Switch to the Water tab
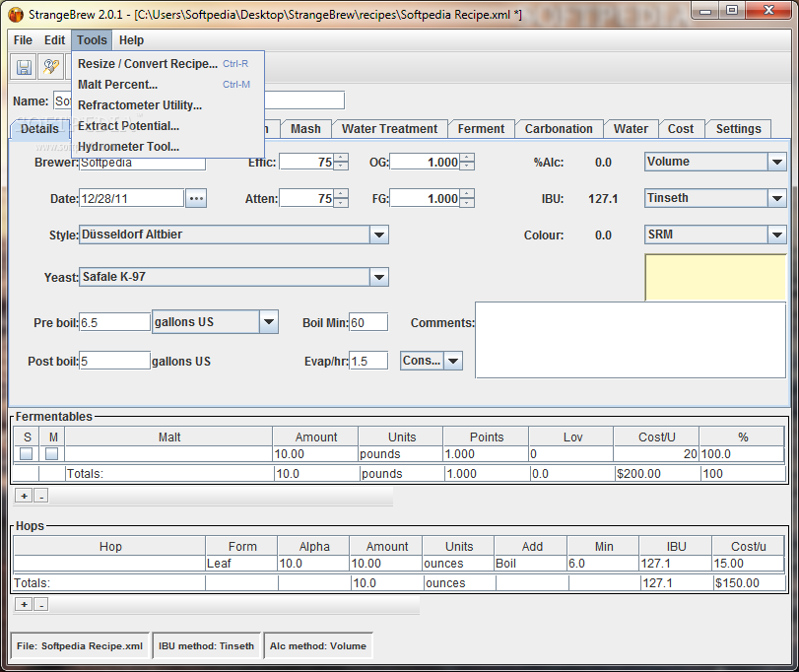Image resolution: width=799 pixels, height=672 pixels. tap(631, 129)
